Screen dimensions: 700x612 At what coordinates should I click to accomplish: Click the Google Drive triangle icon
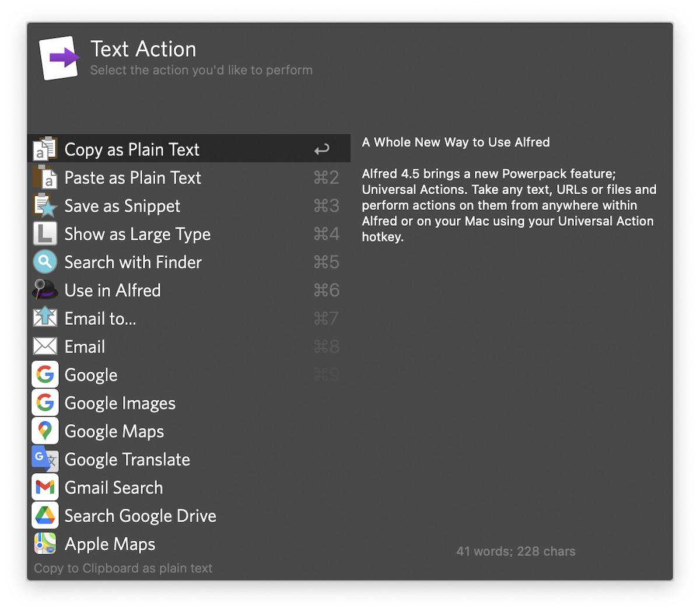(45, 515)
